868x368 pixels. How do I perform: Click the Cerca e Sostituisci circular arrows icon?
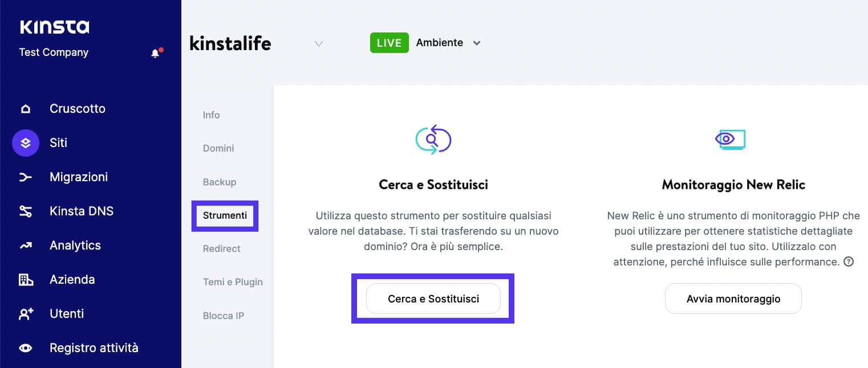[x=433, y=138]
